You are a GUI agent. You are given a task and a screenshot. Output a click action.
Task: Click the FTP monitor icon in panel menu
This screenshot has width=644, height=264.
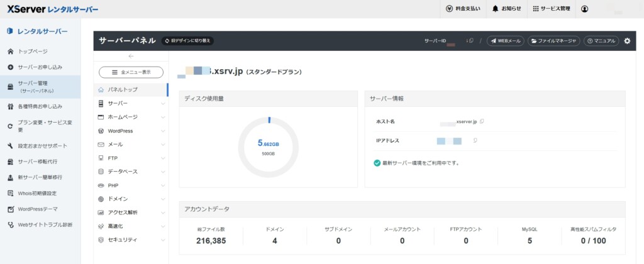(101, 158)
